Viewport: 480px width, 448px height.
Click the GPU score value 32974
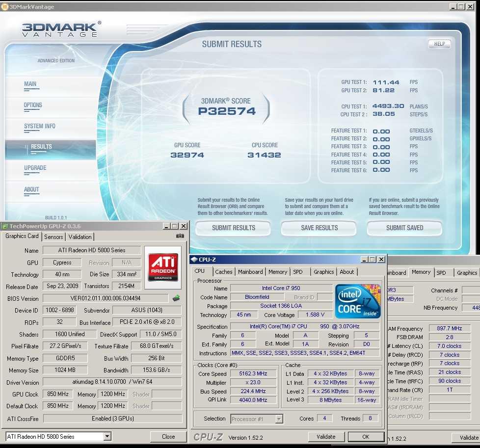click(x=187, y=155)
